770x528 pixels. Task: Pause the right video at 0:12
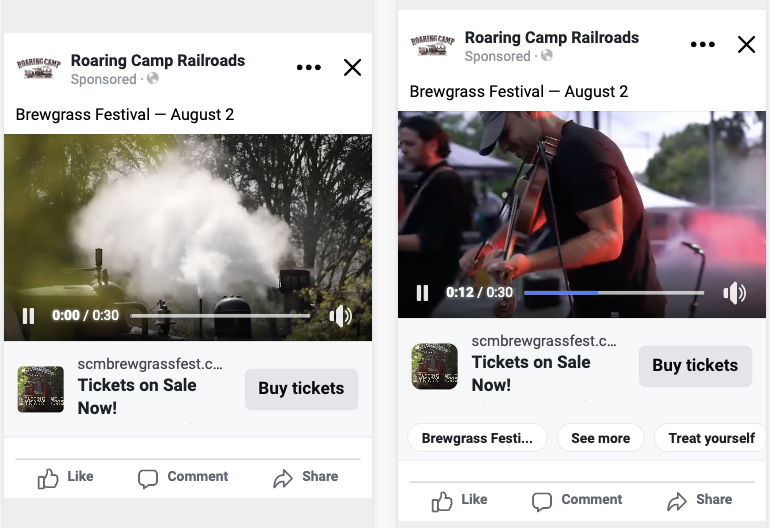[x=422, y=293]
